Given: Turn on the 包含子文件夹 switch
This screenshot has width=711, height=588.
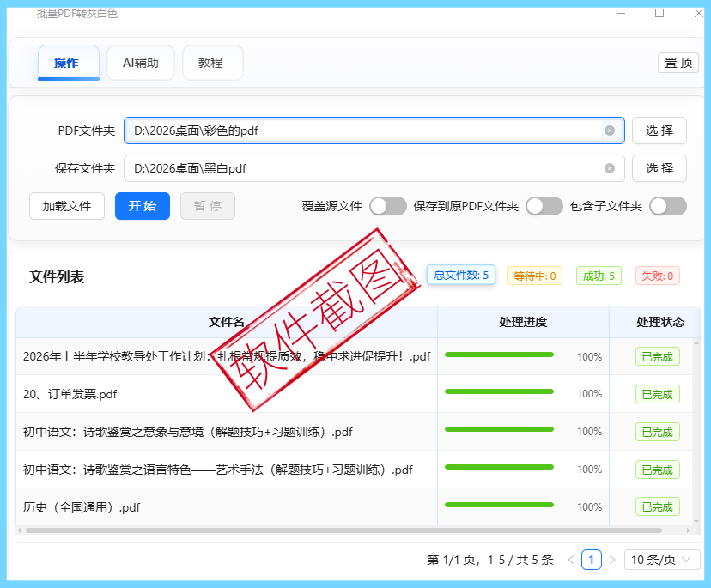Looking at the screenshot, I should pos(668,206).
